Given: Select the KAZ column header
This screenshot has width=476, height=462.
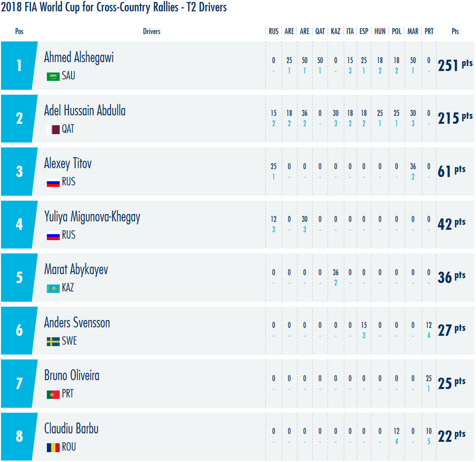Looking at the screenshot, I should (x=335, y=31).
